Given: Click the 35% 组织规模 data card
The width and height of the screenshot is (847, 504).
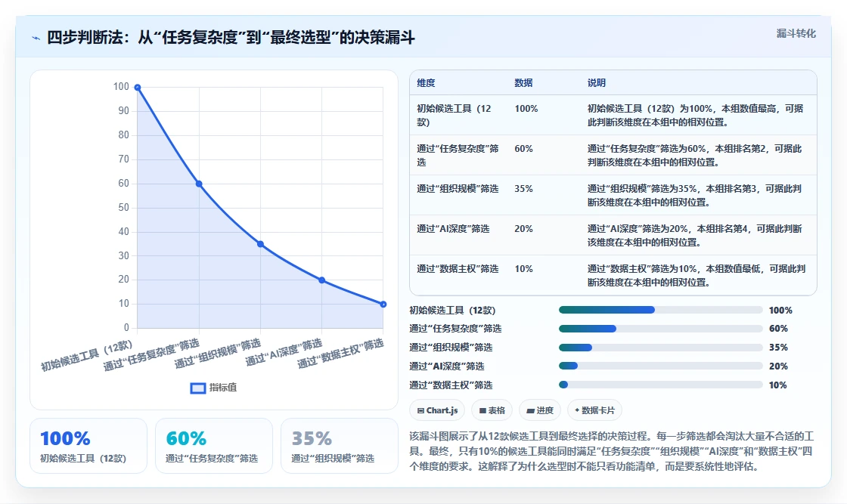Looking at the screenshot, I should (x=340, y=446).
